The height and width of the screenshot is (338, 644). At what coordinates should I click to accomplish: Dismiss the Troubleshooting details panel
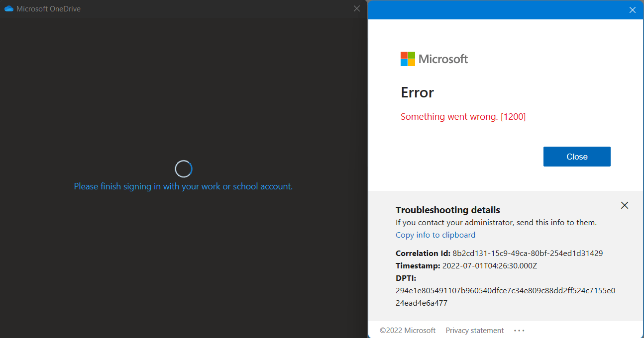pyautogui.click(x=625, y=205)
